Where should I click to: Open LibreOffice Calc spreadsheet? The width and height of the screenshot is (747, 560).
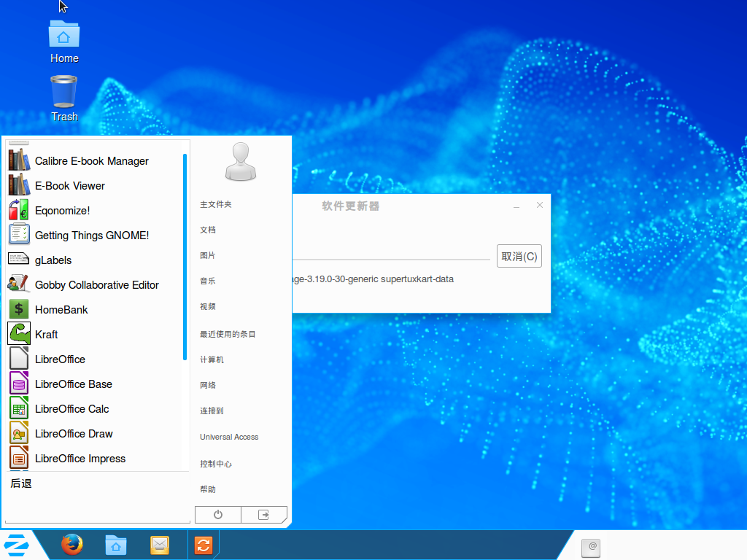click(71, 409)
